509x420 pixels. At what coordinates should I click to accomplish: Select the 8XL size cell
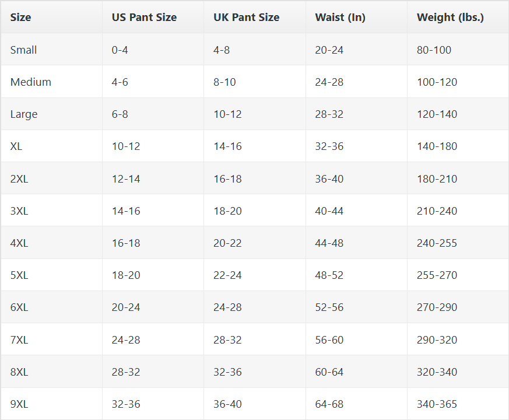pos(19,372)
